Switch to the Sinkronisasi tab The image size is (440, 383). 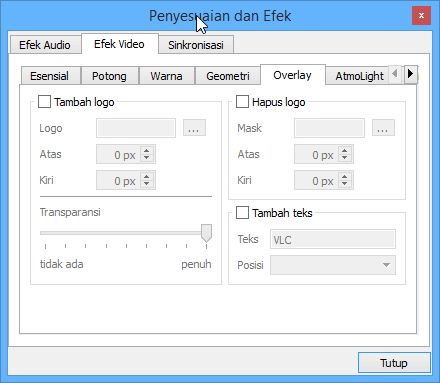[196, 45]
